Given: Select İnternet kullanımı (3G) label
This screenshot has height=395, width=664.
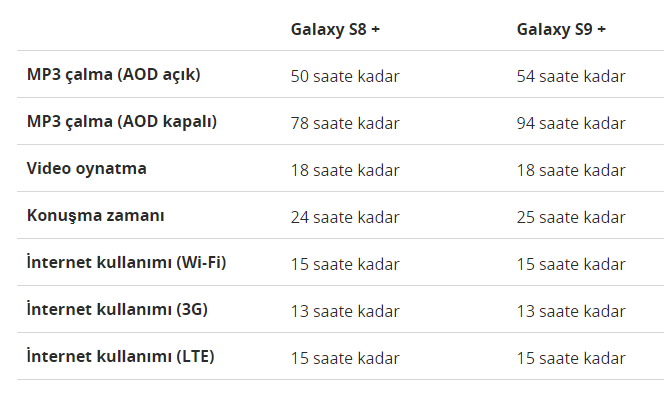Looking at the screenshot, I should point(117,309).
